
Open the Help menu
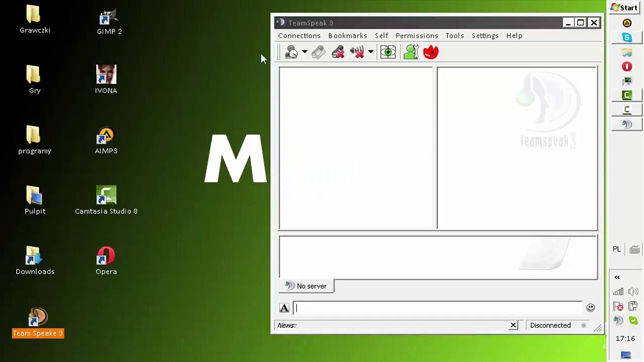point(514,36)
